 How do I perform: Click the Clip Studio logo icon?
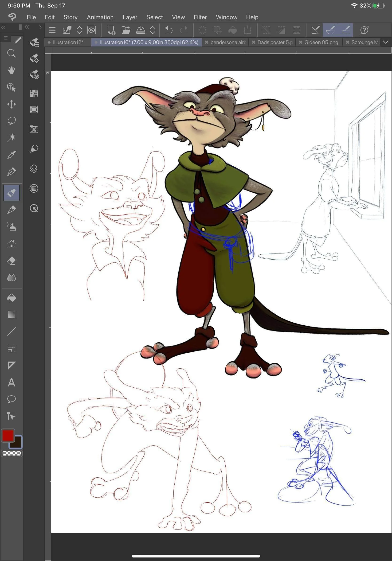point(12,17)
